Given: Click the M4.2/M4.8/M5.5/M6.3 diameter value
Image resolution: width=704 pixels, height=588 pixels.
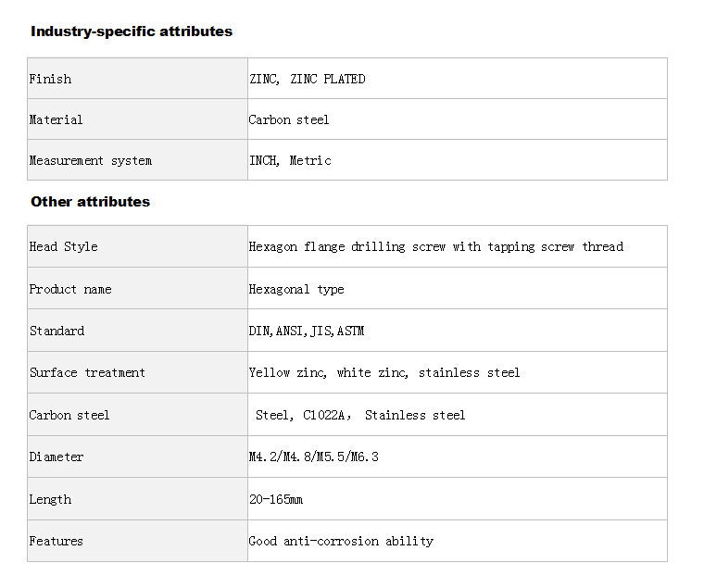Looking at the screenshot, I should tap(314, 457).
